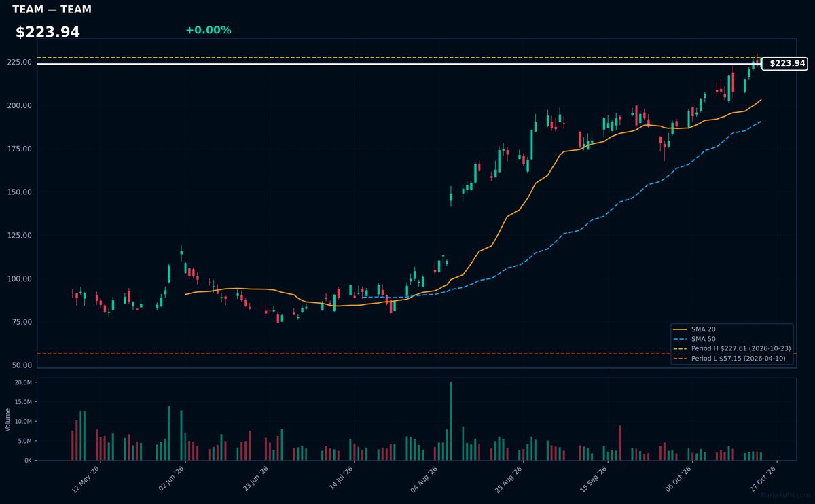Click the Period H $227.61 legend entry

732,348
